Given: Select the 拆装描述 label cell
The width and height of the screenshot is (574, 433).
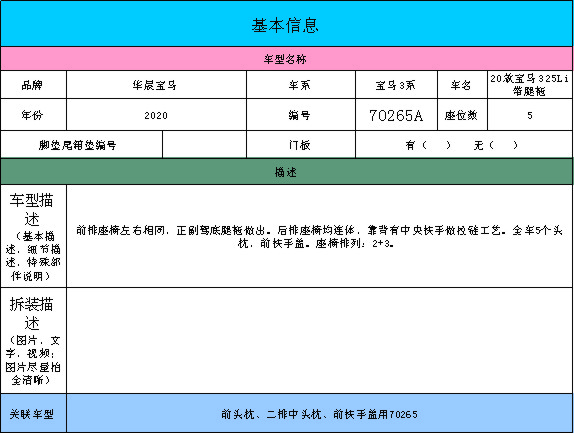Looking at the screenshot, I should (33, 340).
